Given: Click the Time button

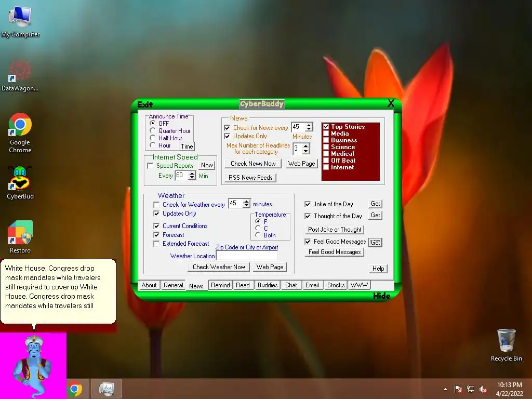Looking at the screenshot, I should pyautogui.click(x=187, y=146).
